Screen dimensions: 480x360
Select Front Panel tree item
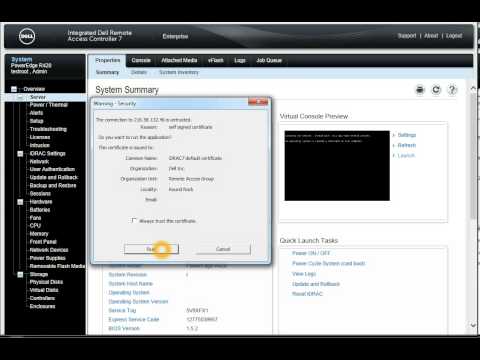click(43, 242)
